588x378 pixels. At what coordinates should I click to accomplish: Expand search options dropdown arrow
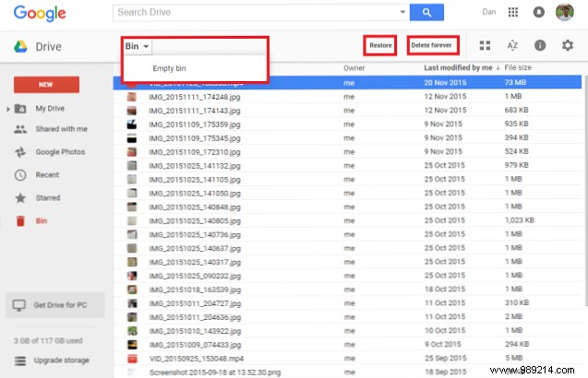point(402,12)
